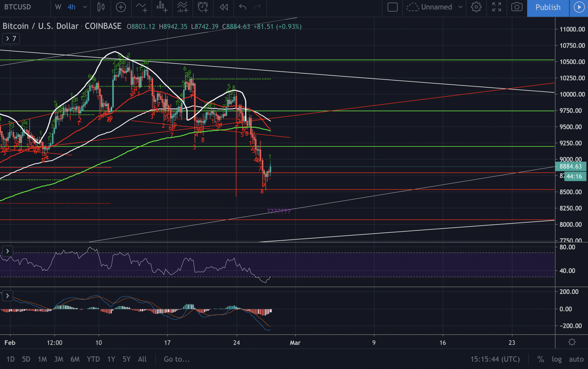Click the 80.00 RSI scale label
This screenshot has height=369, width=588.
(x=567, y=247)
